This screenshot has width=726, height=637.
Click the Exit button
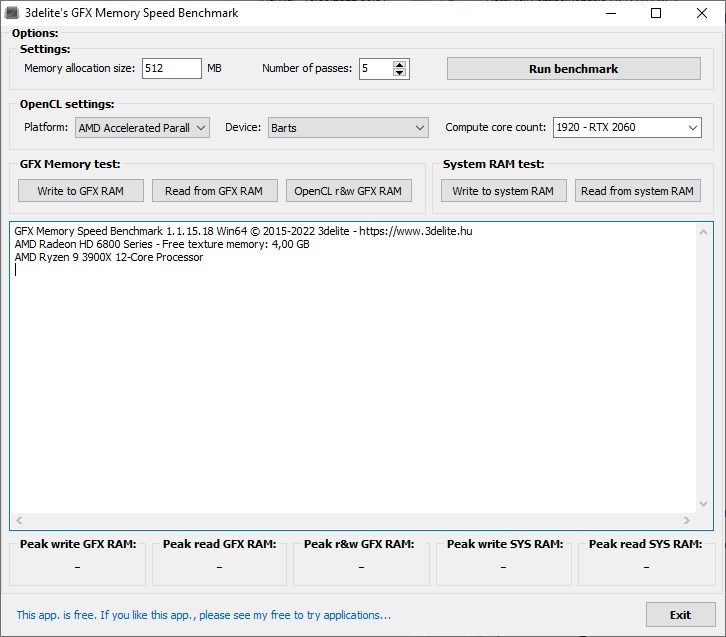coord(681,615)
